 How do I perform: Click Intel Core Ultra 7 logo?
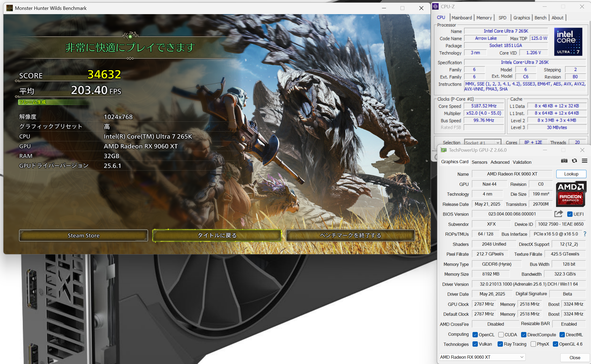coord(568,42)
